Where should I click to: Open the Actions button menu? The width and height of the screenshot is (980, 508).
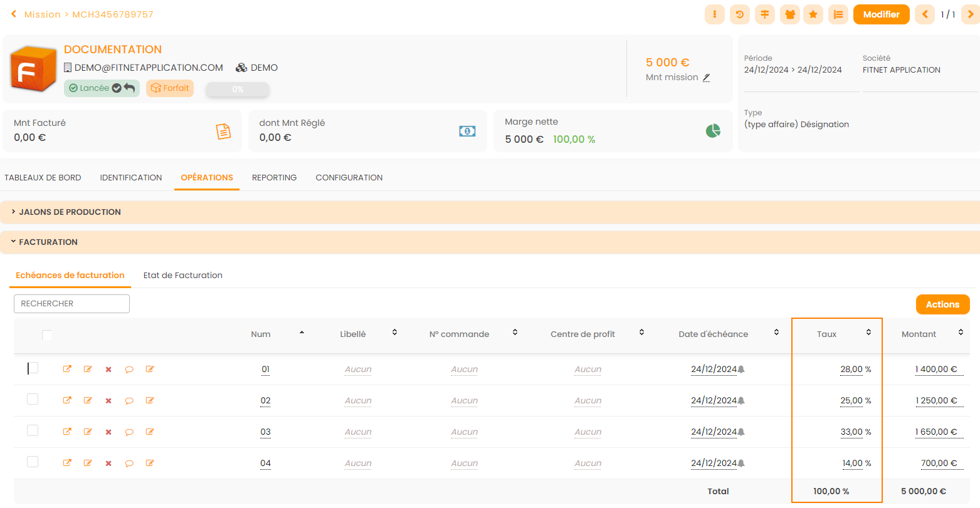coord(942,304)
